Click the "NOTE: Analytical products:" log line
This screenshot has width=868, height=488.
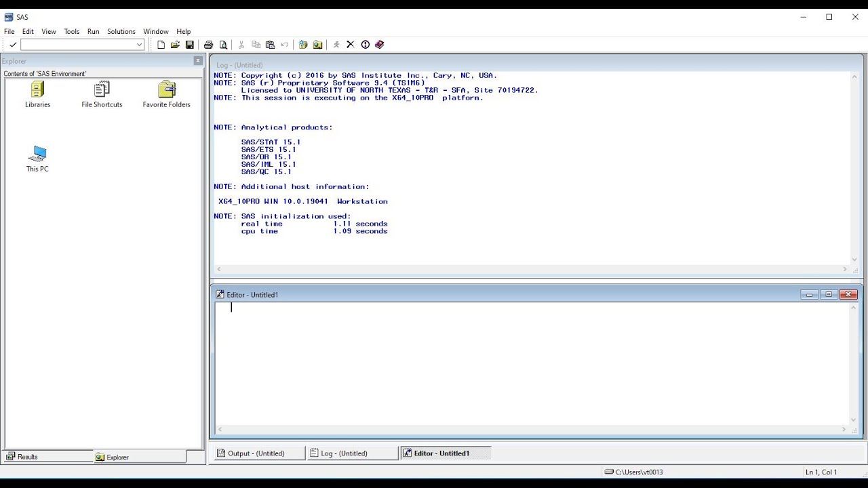(x=273, y=127)
